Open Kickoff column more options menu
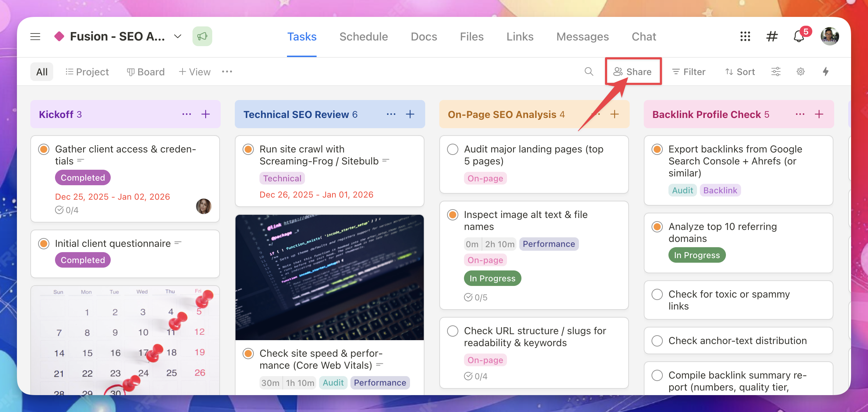Image resolution: width=868 pixels, height=412 pixels. pyautogui.click(x=187, y=114)
